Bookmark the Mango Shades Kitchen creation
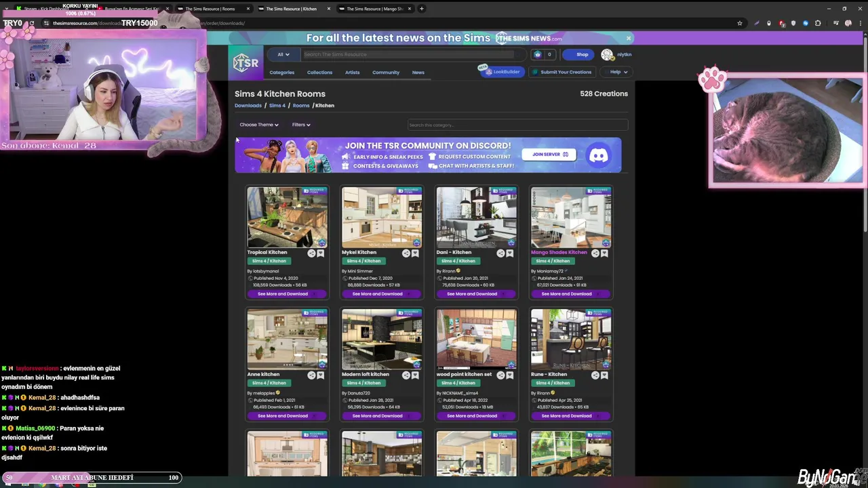Image resolution: width=868 pixels, height=488 pixels. 604,253
